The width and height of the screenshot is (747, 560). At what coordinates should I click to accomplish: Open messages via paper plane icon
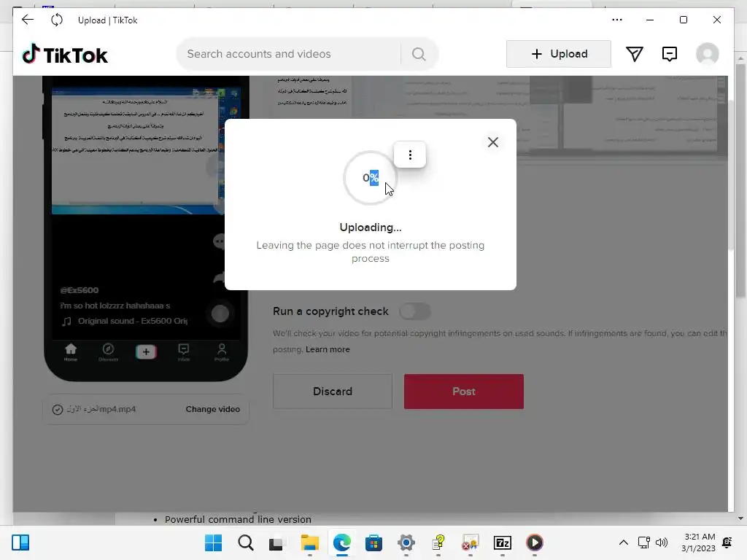tap(634, 54)
